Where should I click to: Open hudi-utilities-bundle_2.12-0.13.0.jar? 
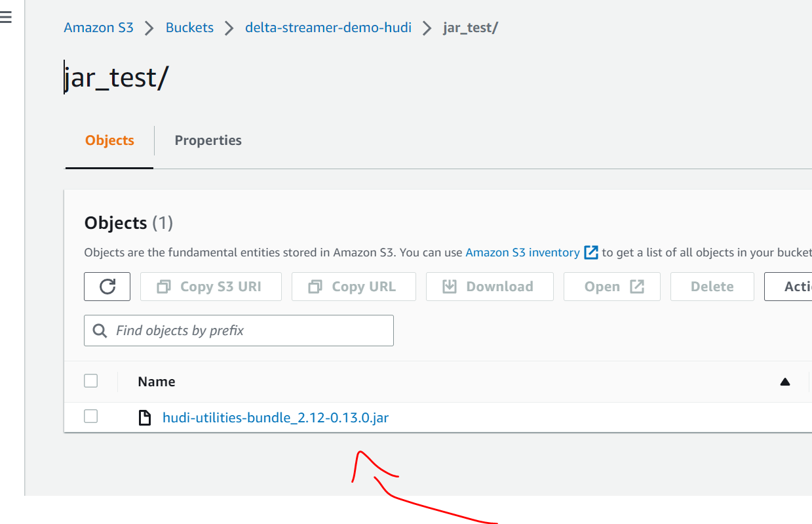point(275,417)
